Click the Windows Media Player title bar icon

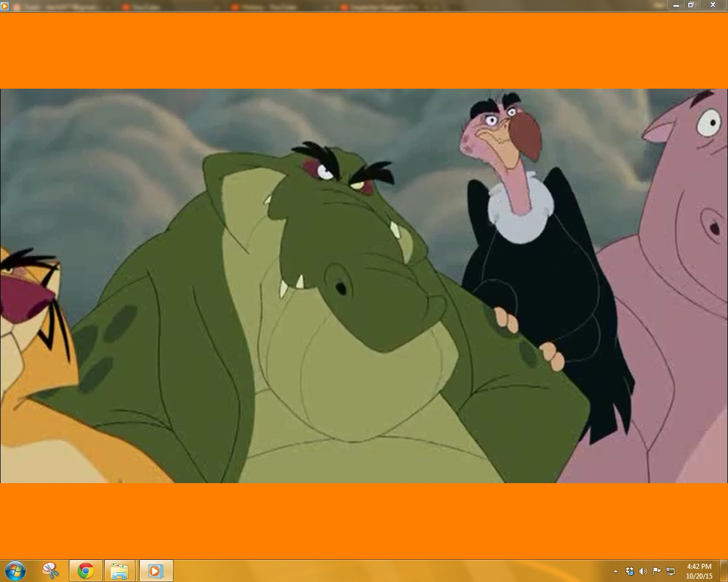click(5, 6)
